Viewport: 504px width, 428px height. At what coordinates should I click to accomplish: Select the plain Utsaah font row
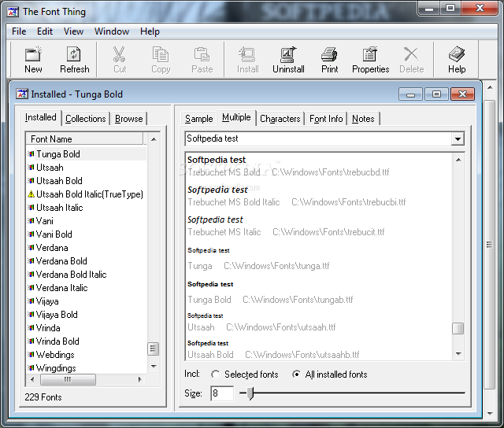(50, 168)
